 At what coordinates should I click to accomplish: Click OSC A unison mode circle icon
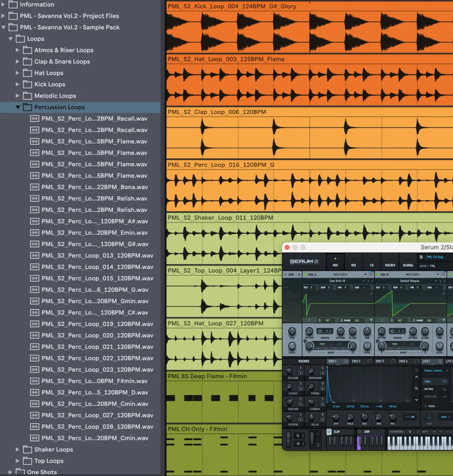[x=320, y=331]
